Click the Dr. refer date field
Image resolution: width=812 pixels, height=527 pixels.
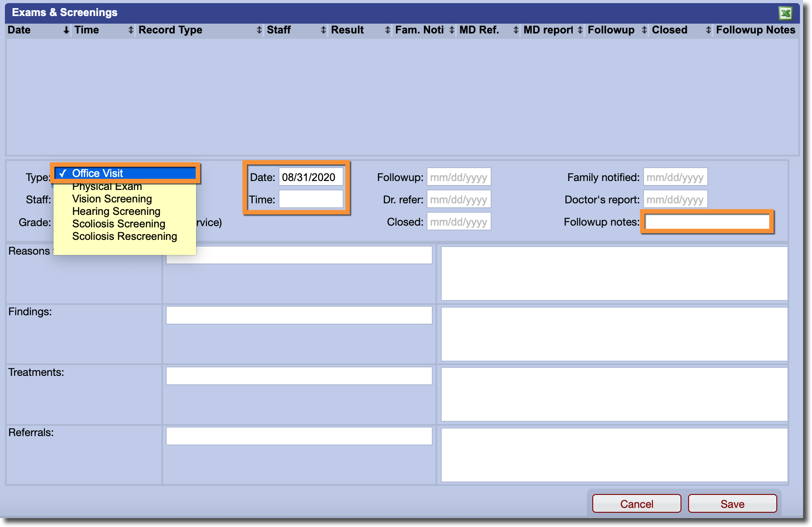tap(459, 199)
